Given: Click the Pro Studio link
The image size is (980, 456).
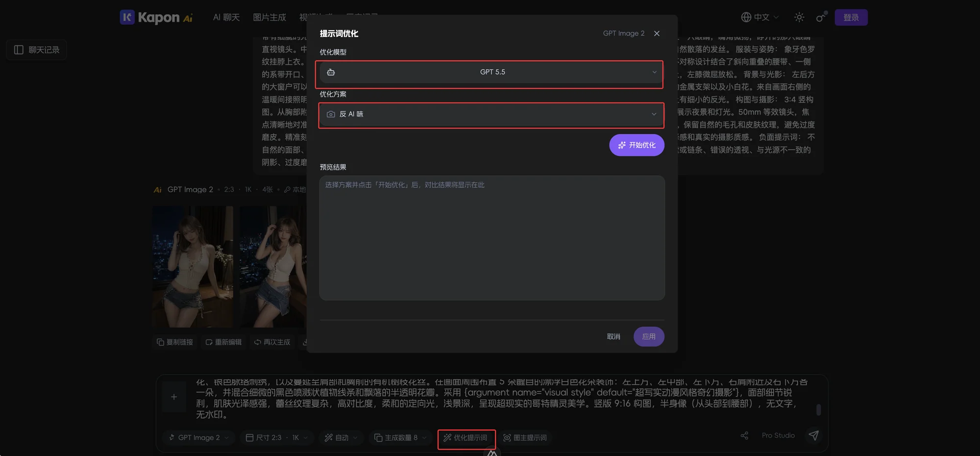Looking at the screenshot, I should pos(778,435).
